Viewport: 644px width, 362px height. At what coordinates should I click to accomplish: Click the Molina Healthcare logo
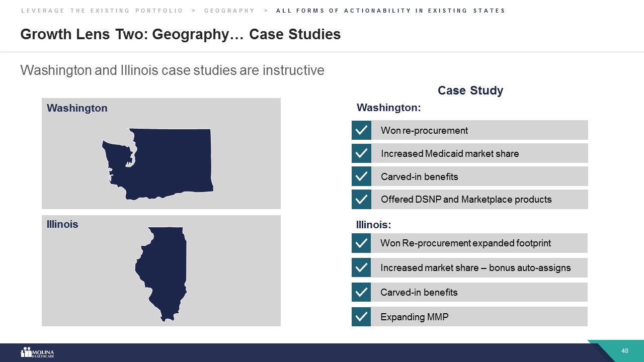click(x=37, y=352)
